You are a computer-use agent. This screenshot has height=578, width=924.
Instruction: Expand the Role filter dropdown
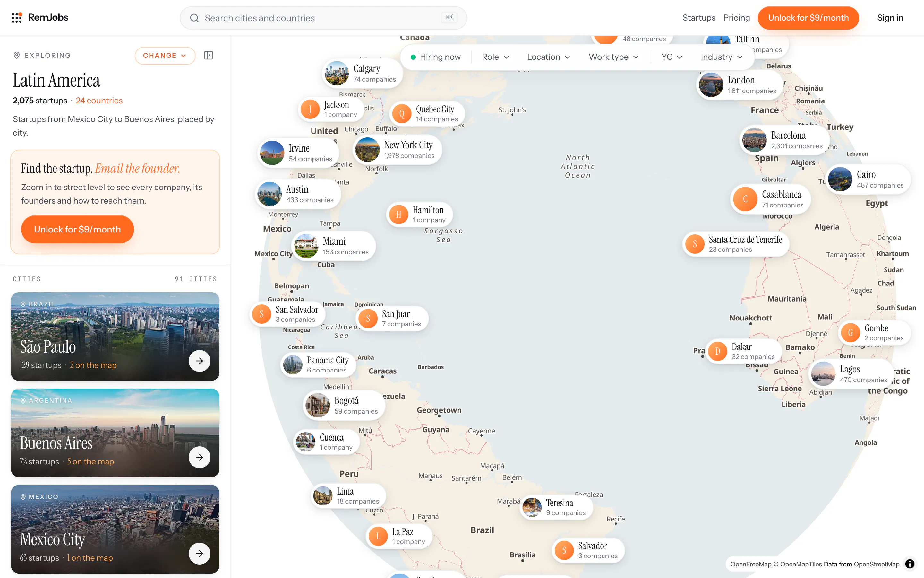coord(496,57)
